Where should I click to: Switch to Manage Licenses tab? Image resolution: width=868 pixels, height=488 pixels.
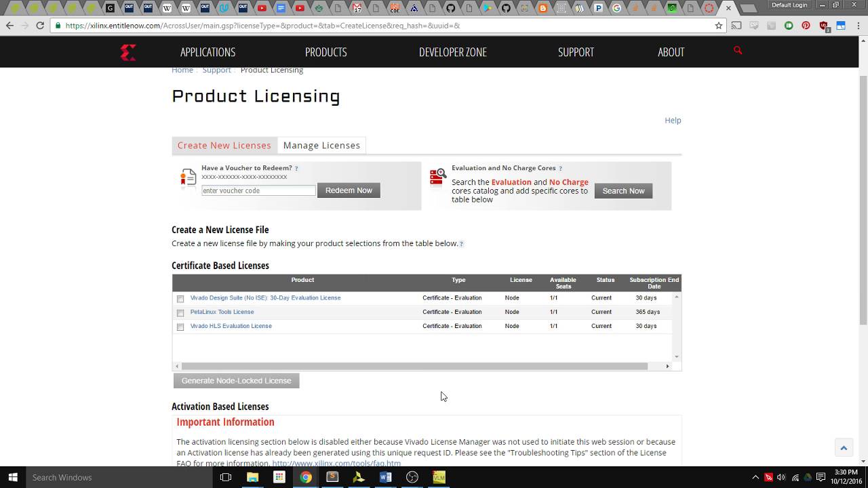321,145
